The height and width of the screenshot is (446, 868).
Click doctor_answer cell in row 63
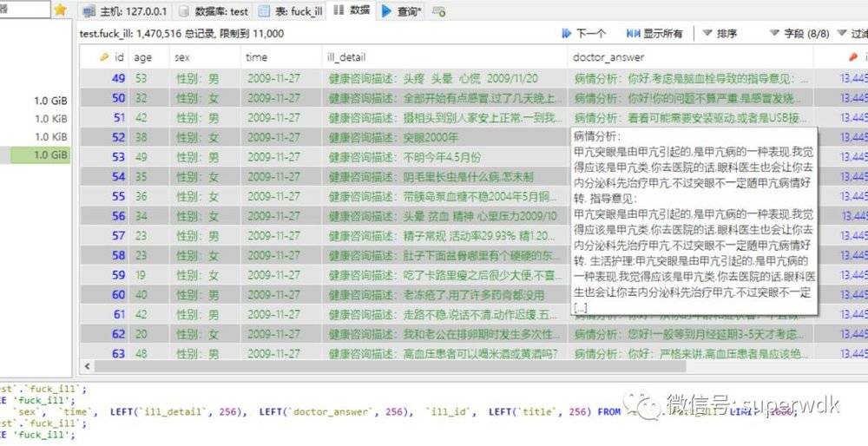tap(690, 354)
